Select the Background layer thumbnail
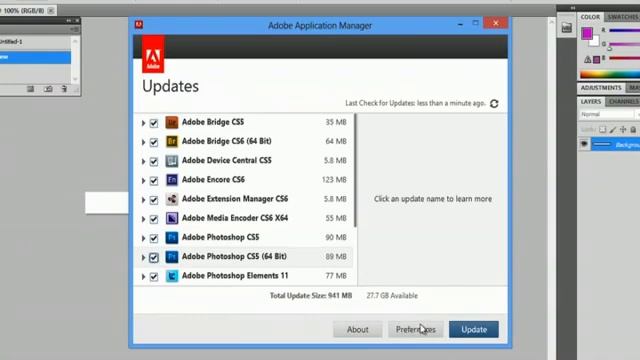Screen dimensions: 640x360 [602, 144]
